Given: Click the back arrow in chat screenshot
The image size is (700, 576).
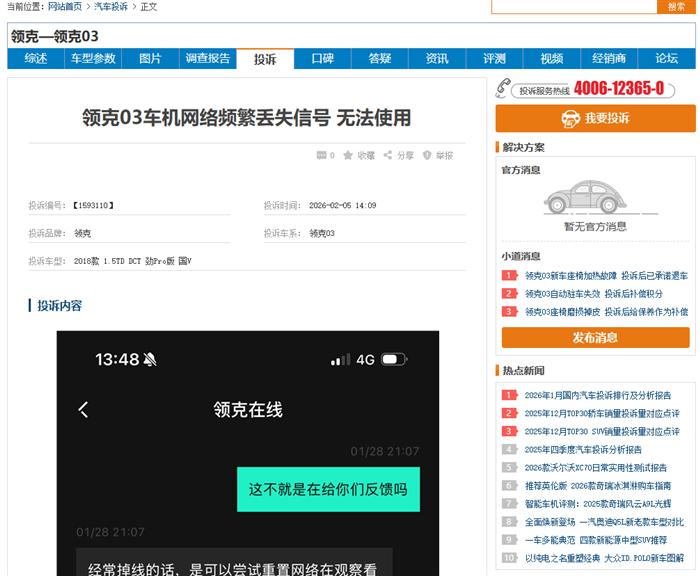Looking at the screenshot, I should 84,409.
